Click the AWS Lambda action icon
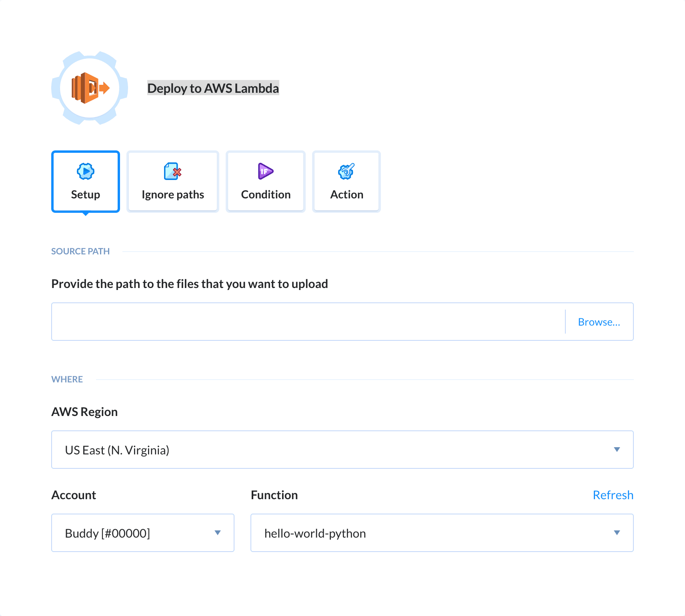This screenshot has width=685, height=616. 89,88
